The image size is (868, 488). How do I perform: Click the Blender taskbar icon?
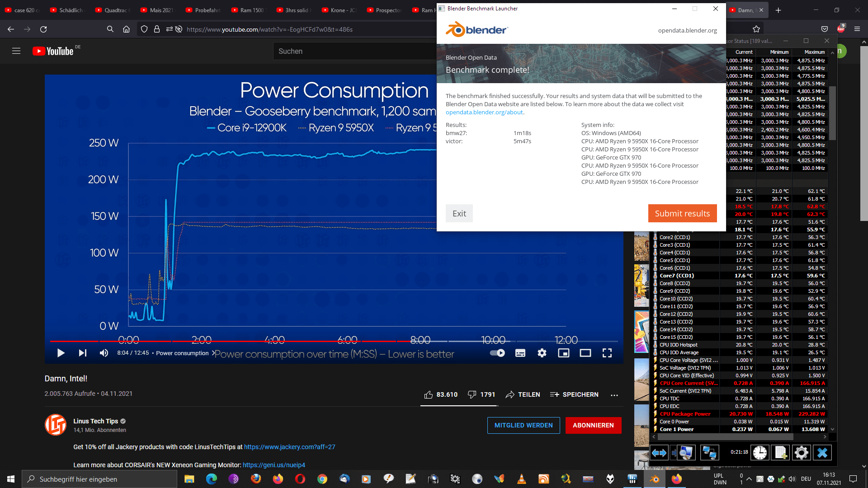click(x=654, y=479)
